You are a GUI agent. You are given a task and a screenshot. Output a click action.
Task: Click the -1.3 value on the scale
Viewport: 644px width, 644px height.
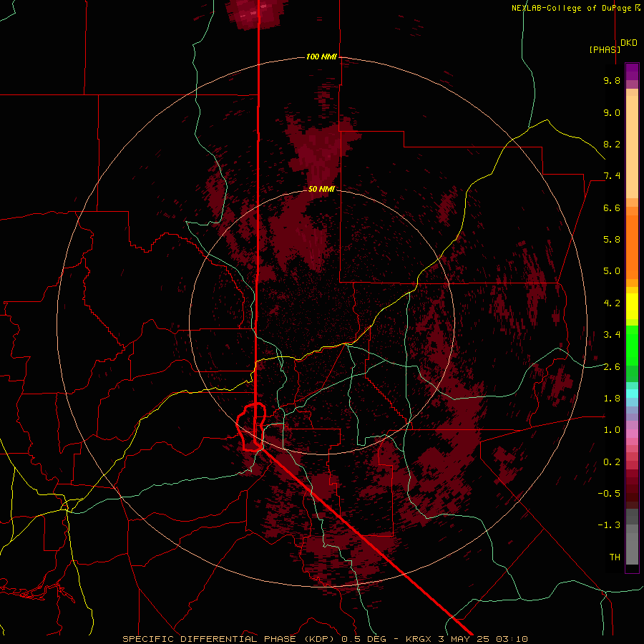609,525
